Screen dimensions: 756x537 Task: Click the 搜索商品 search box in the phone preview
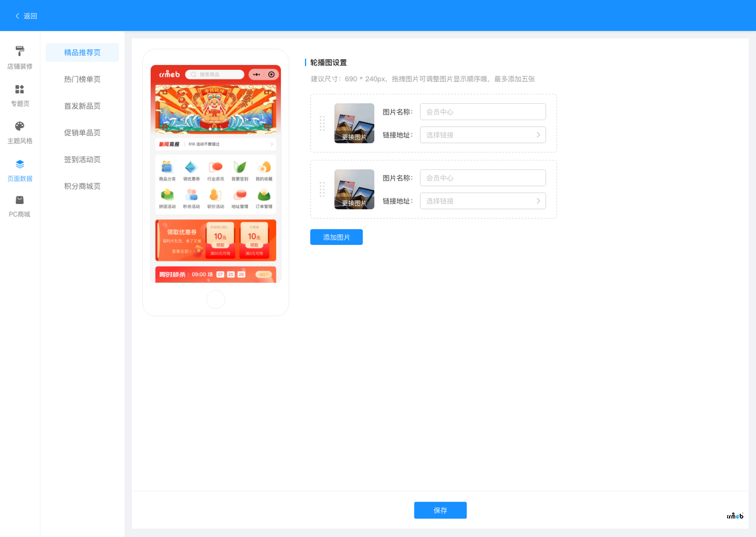click(214, 74)
